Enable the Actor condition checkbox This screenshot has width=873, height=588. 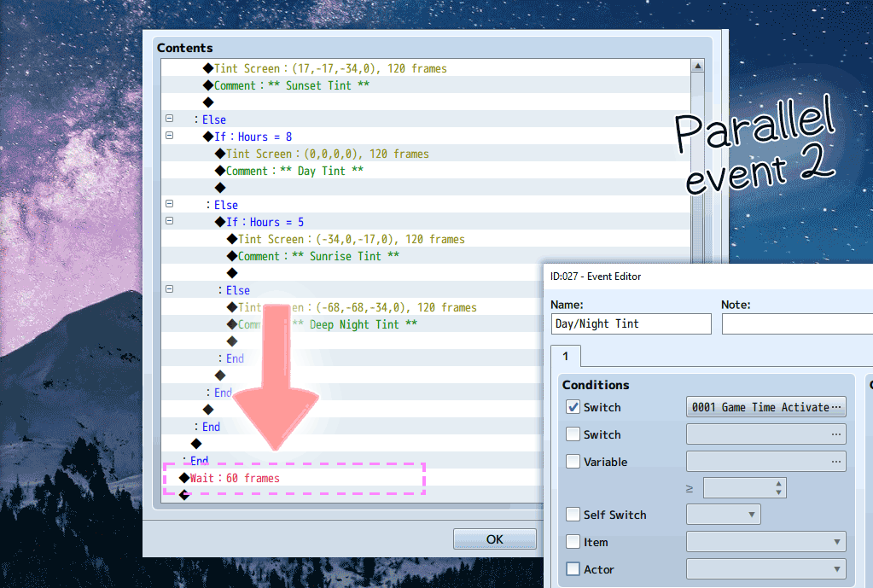tap(574, 568)
